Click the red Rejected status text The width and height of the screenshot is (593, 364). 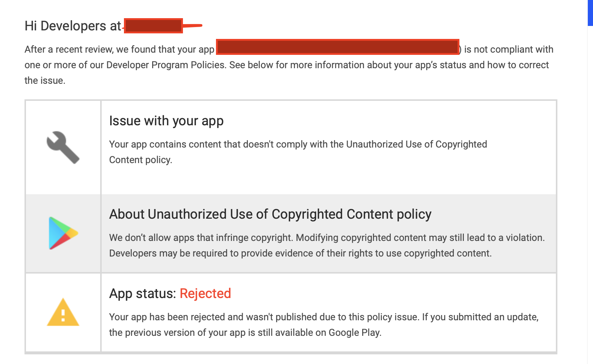point(205,294)
